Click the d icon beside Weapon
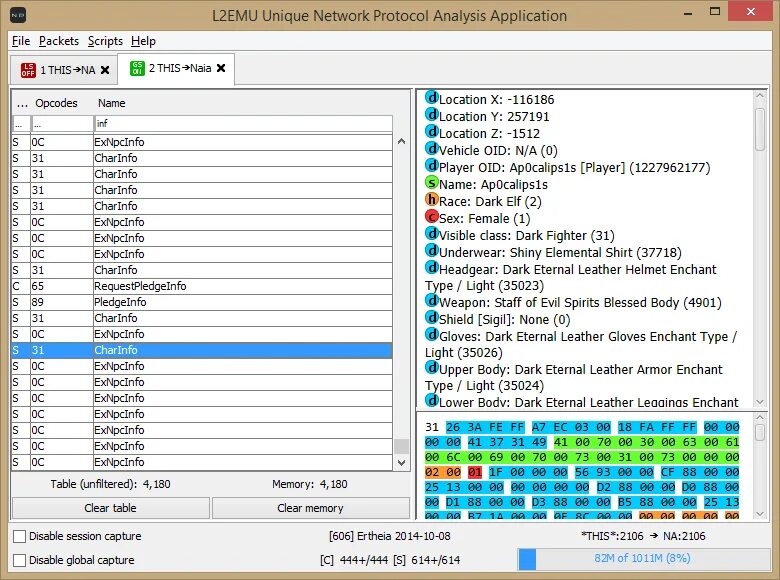The image size is (780, 580). pos(432,301)
